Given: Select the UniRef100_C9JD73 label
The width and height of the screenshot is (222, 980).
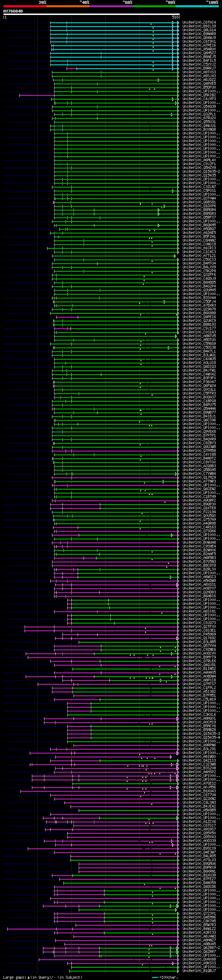Looking at the screenshot, I should point(199,623).
